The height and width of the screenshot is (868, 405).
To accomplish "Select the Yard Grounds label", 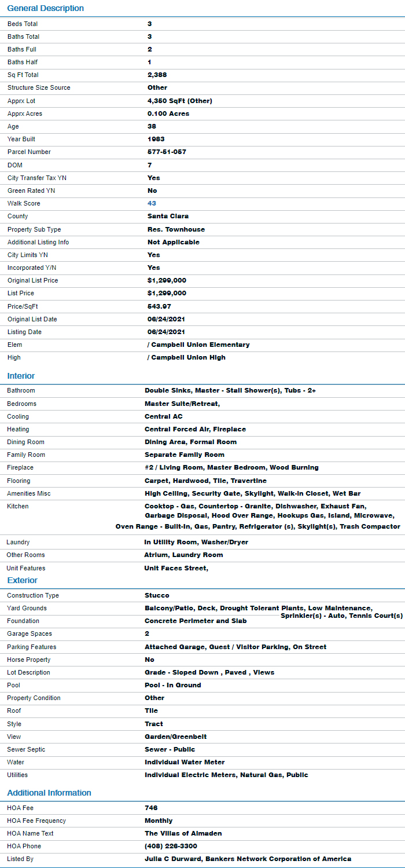I will point(27,608).
